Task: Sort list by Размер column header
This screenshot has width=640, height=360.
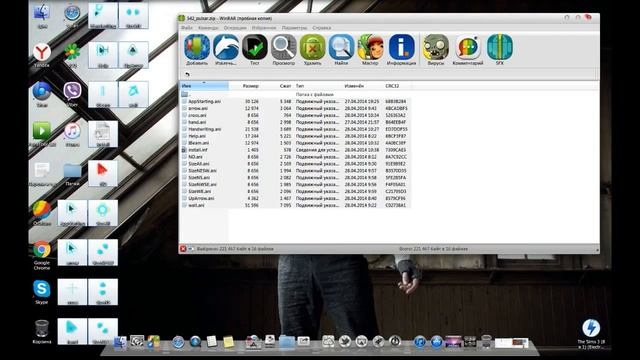Action: tap(250, 86)
